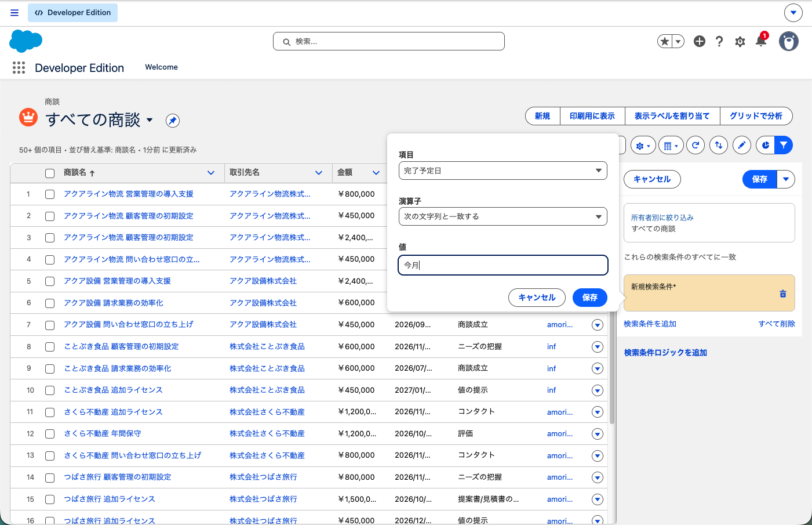
Task: View notifications bell
Action: pos(761,41)
